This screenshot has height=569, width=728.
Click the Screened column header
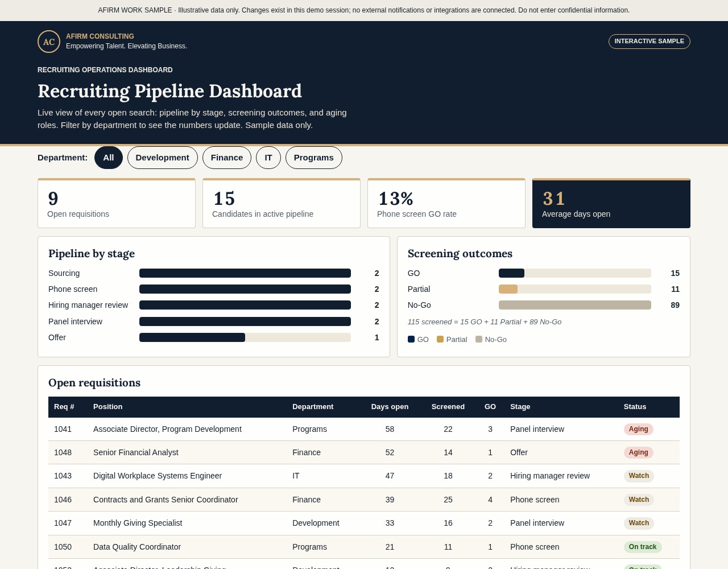click(448, 407)
